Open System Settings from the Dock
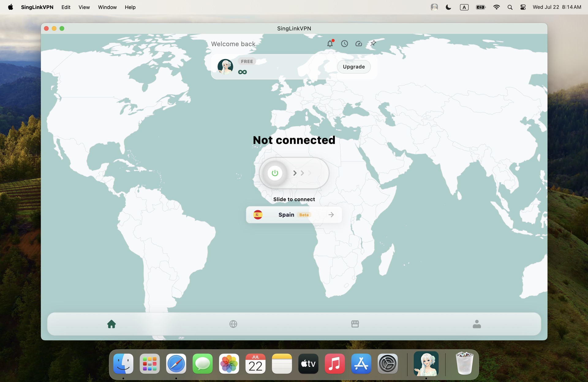 tap(388, 364)
